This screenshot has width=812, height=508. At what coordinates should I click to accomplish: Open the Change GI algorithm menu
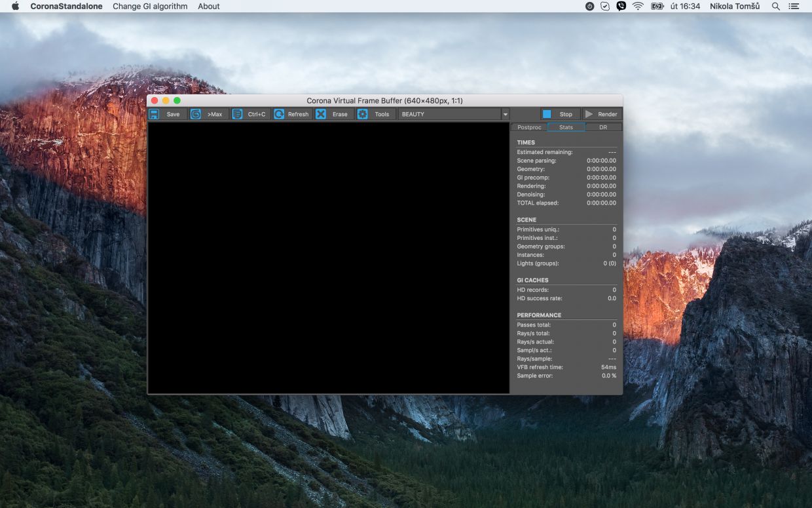150,6
